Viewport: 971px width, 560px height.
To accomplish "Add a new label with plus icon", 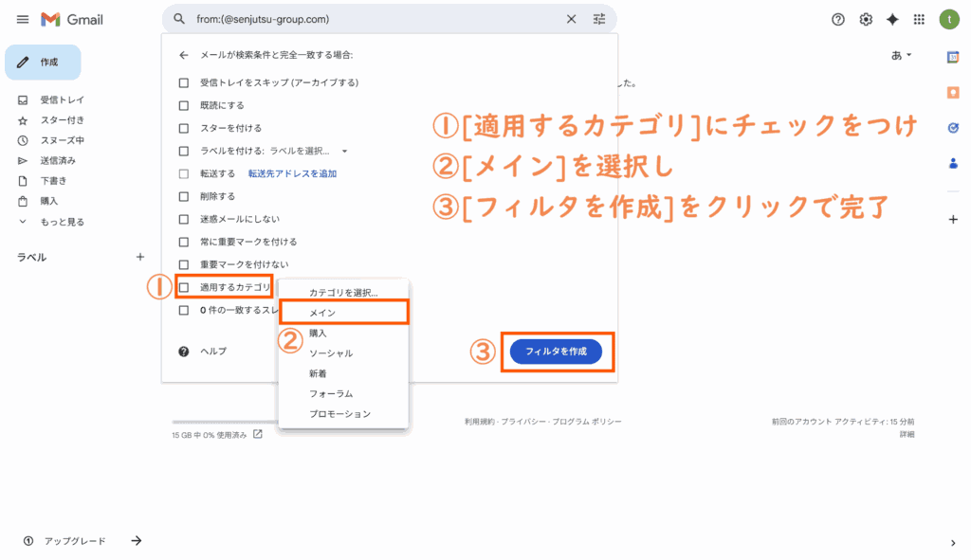I will 140,257.
